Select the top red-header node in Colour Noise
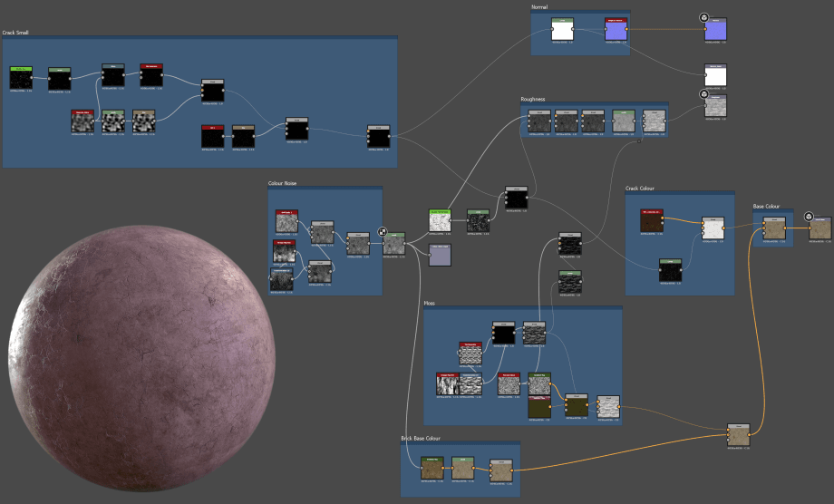Screen dimensions: 834x504 tap(286, 220)
